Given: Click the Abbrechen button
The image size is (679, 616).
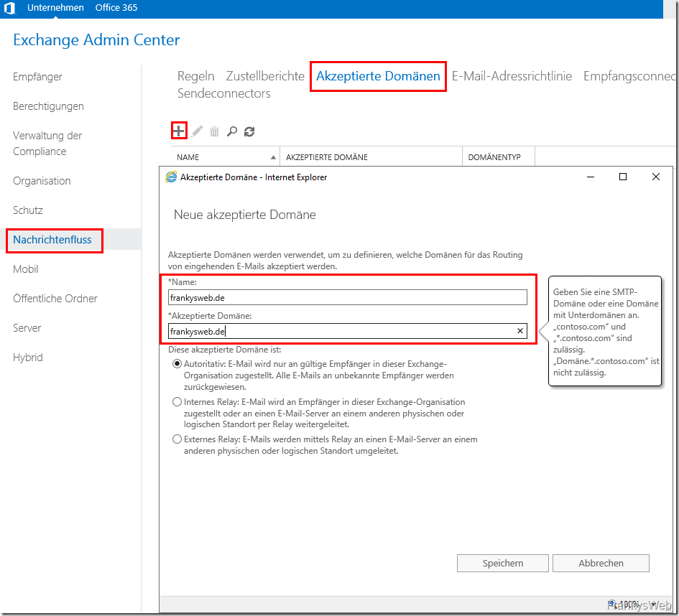Looking at the screenshot, I should (601, 564).
